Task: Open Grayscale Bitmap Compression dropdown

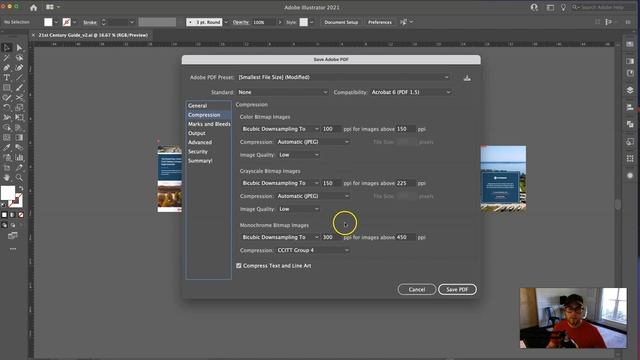Action: pos(313,196)
